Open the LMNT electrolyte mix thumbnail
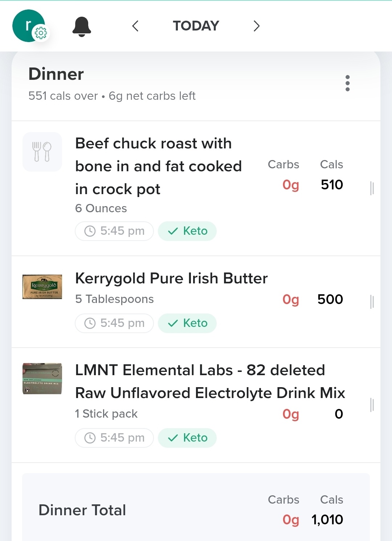The width and height of the screenshot is (392, 541). pyautogui.click(x=42, y=378)
